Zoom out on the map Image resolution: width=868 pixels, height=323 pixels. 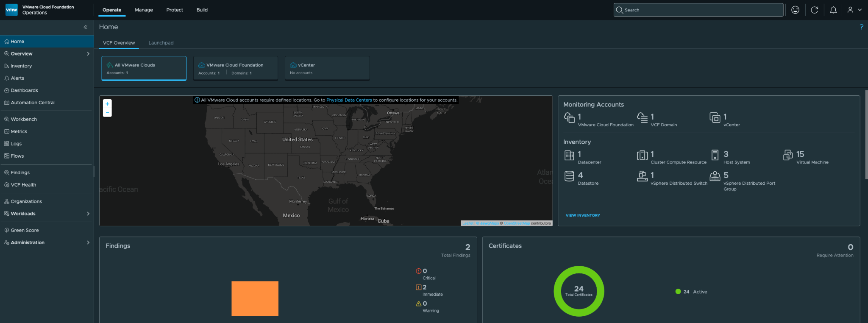107,112
